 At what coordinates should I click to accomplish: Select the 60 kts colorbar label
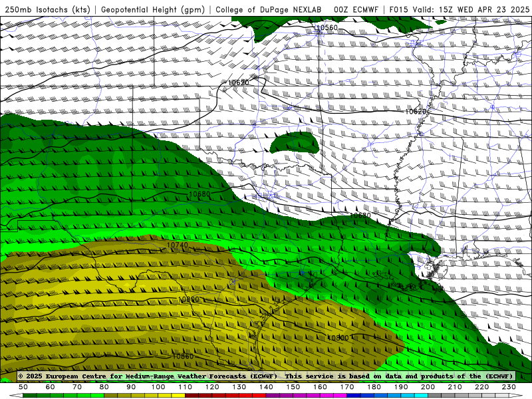tap(50, 387)
